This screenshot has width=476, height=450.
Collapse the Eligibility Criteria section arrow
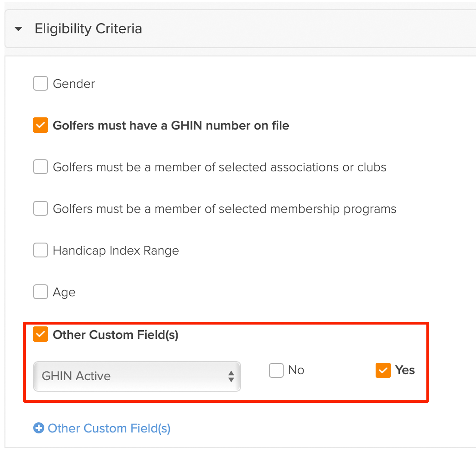tap(19, 29)
